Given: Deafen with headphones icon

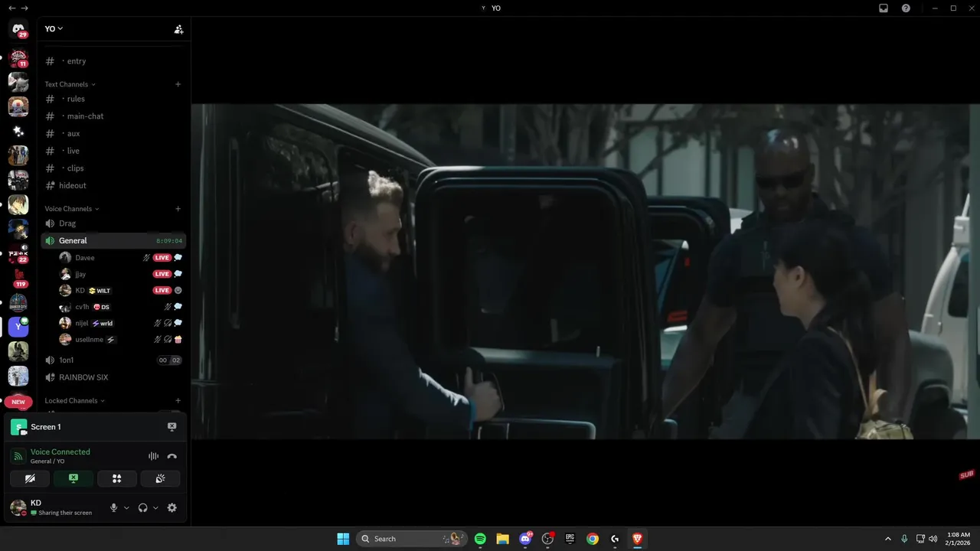Looking at the screenshot, I should click(142, 507).
